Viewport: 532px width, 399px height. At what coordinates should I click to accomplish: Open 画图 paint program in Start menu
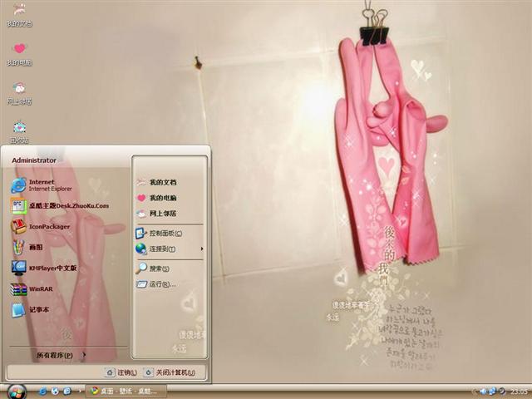coord(27,248)
